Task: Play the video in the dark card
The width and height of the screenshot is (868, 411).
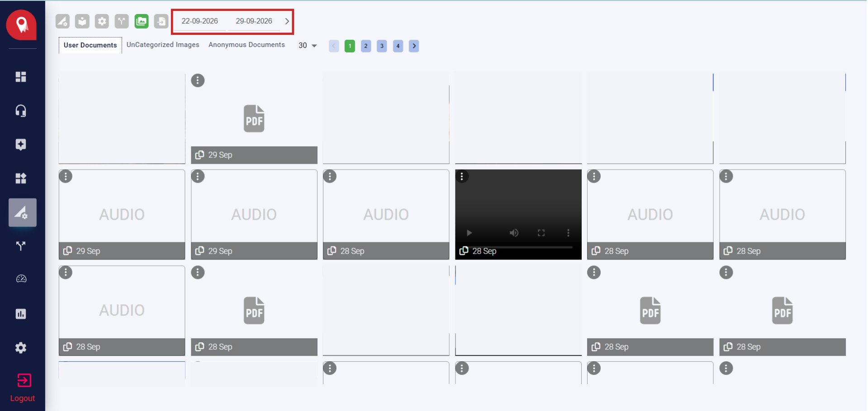Action: (x=469, y=233)
